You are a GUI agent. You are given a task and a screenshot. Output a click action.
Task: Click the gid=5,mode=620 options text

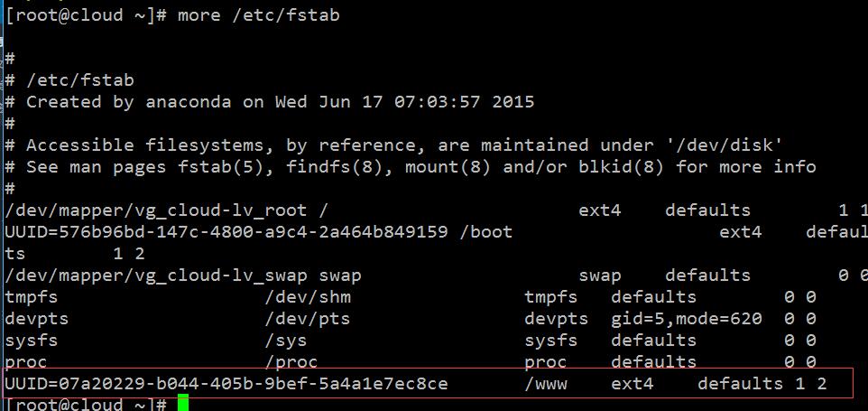point(687,319)
